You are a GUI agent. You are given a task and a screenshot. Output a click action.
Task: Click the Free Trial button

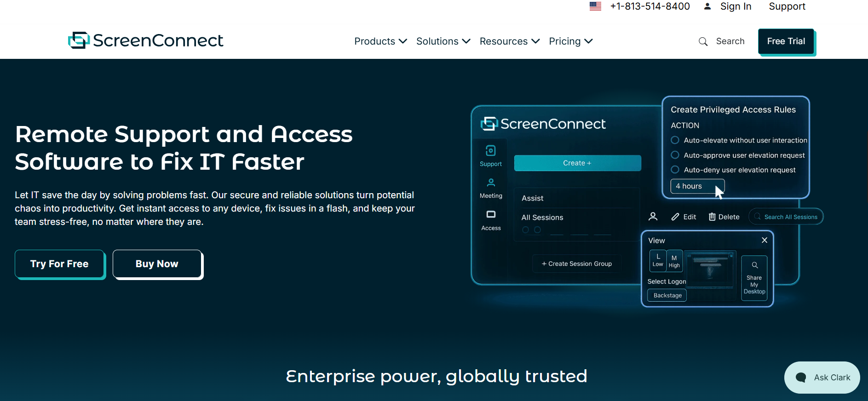pyautogui.click(x=786, y=41)
